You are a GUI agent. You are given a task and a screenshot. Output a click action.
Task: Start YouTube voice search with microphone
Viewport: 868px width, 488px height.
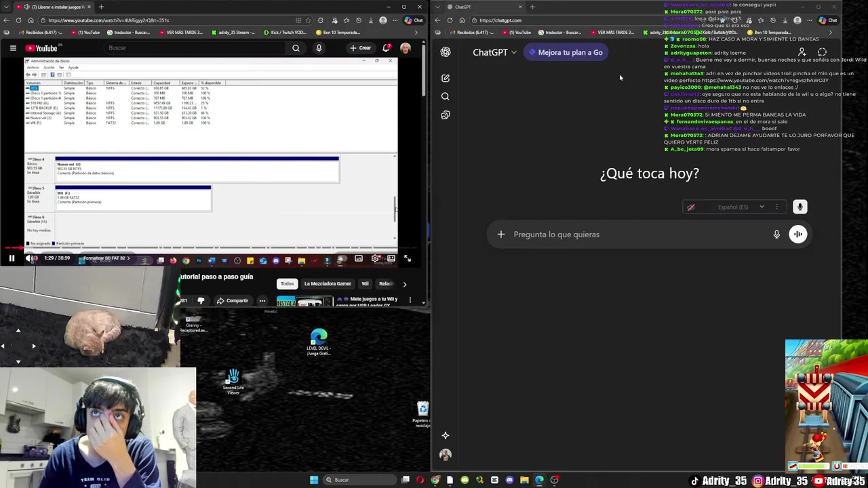pos(319,48)
